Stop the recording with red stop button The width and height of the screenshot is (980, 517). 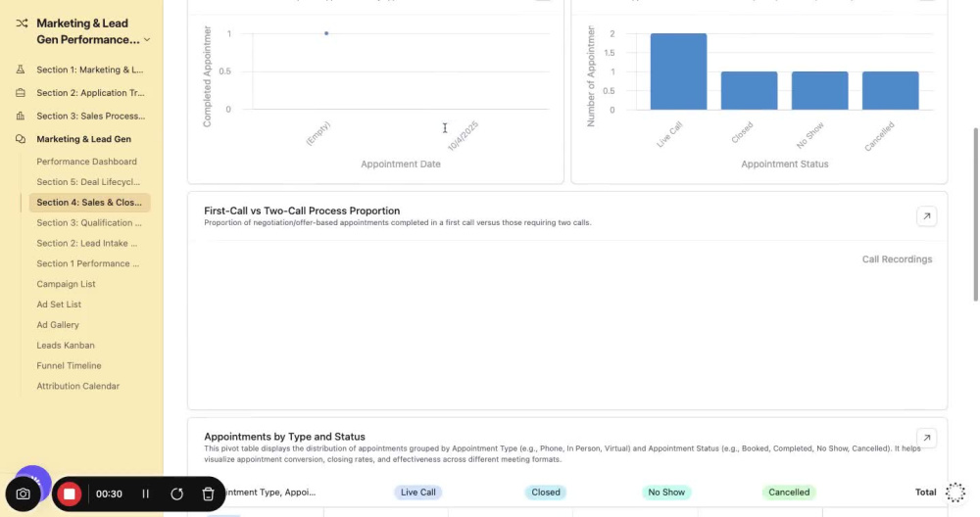tap(70, 493)
